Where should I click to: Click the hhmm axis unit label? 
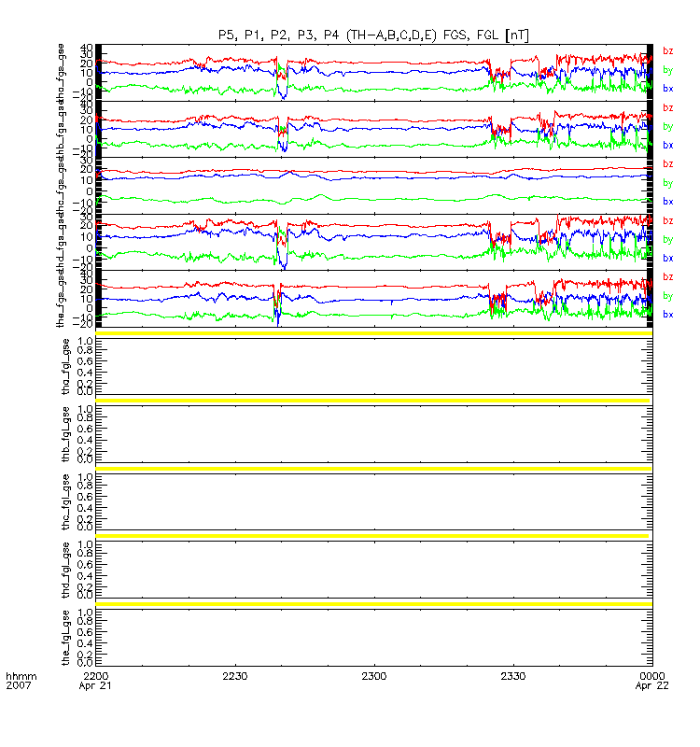[21, 676]
